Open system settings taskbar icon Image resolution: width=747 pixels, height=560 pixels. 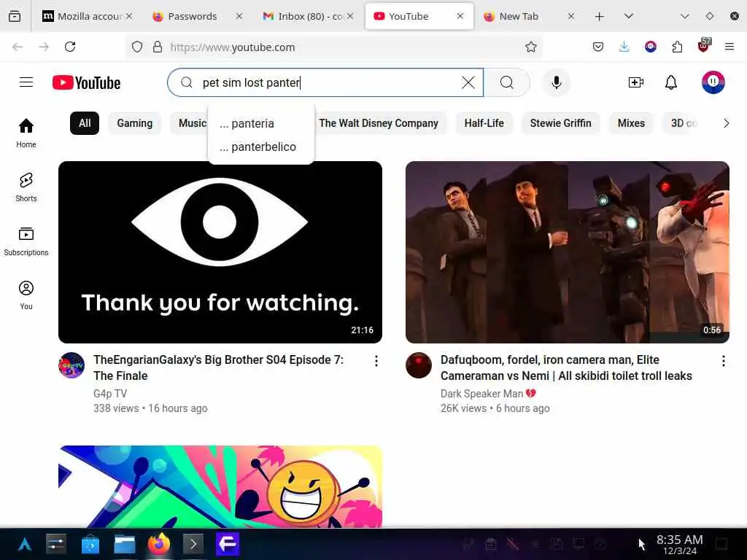(x=56, y=544)
